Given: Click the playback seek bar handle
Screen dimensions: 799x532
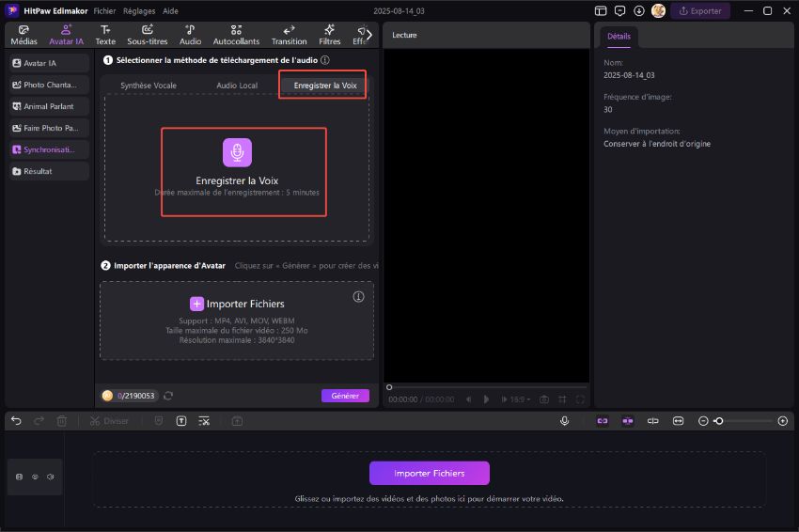Looking at the screenshot, I should point(389,387).
